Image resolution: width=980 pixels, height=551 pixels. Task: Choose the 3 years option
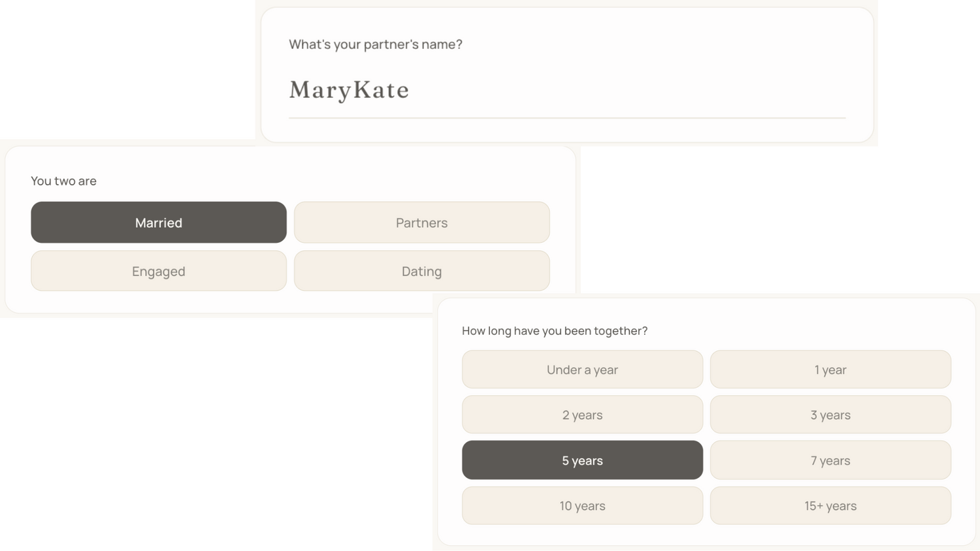(830, 415)
